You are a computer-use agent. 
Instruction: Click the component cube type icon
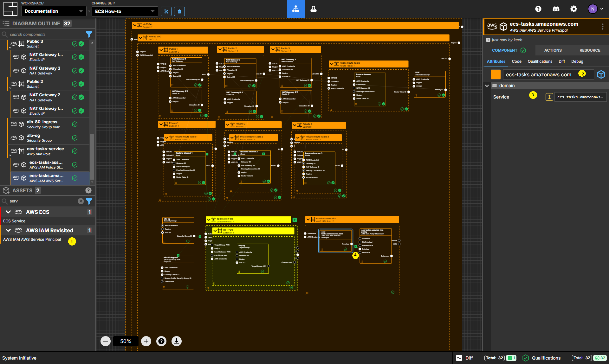(x=601, y=74)
